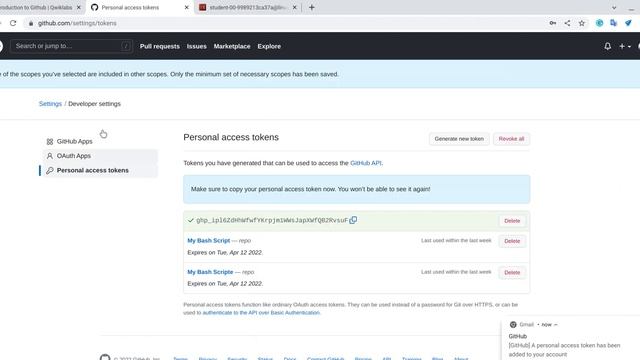This screenshot has width=640, height=360.
Task: Open the plus create-new dropdown
Action: click(x=624, y=47)
